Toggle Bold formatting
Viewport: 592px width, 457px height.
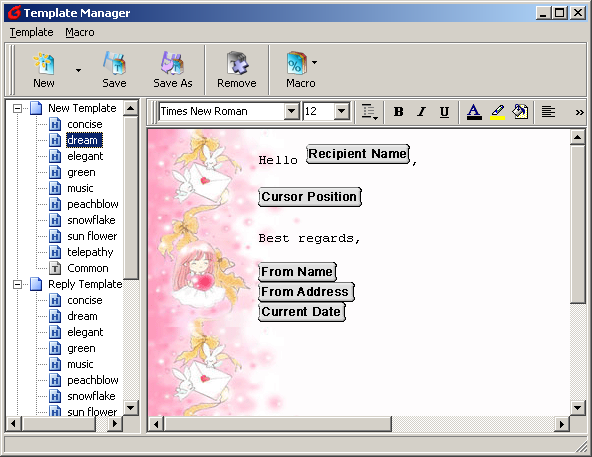(x=398, y=112)
